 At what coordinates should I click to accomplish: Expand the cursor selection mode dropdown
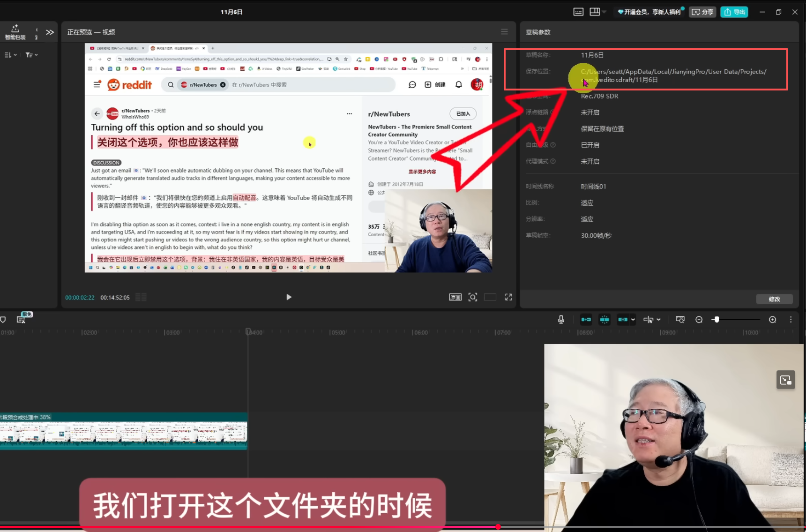pos(657,319)
